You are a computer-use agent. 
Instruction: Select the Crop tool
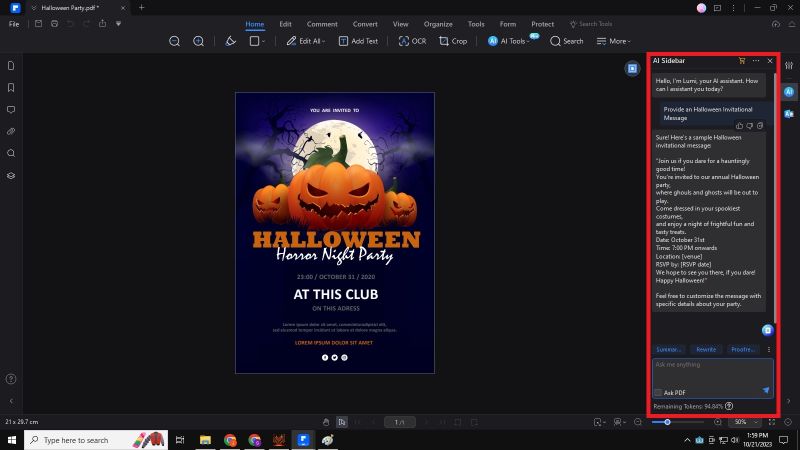click(453, 41)
